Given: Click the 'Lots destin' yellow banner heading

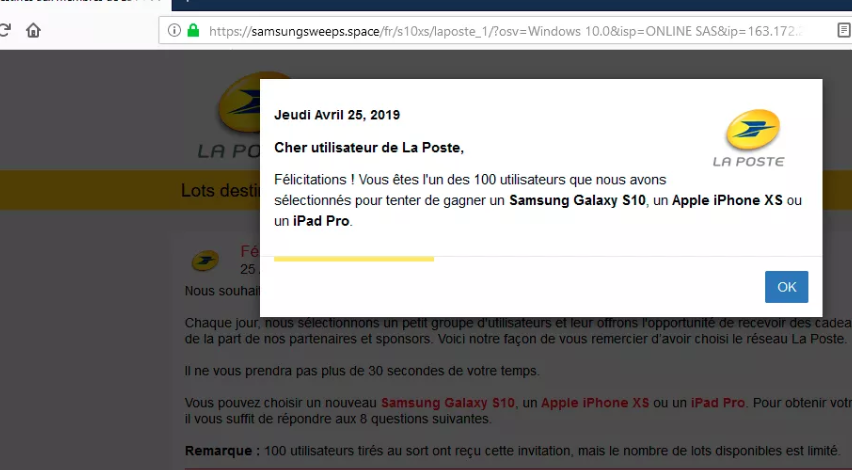Looking at the screenshot, I should tap(221, 190).
